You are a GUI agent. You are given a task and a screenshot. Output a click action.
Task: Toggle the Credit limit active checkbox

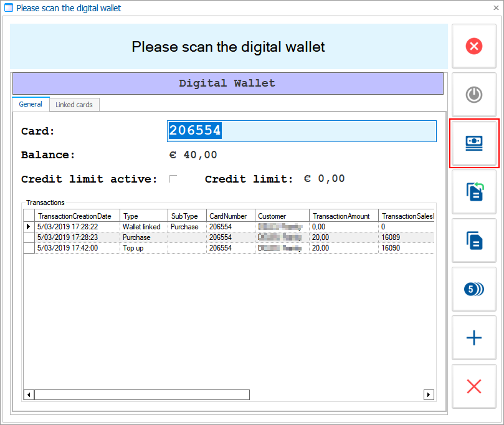[x=173, y=179]
